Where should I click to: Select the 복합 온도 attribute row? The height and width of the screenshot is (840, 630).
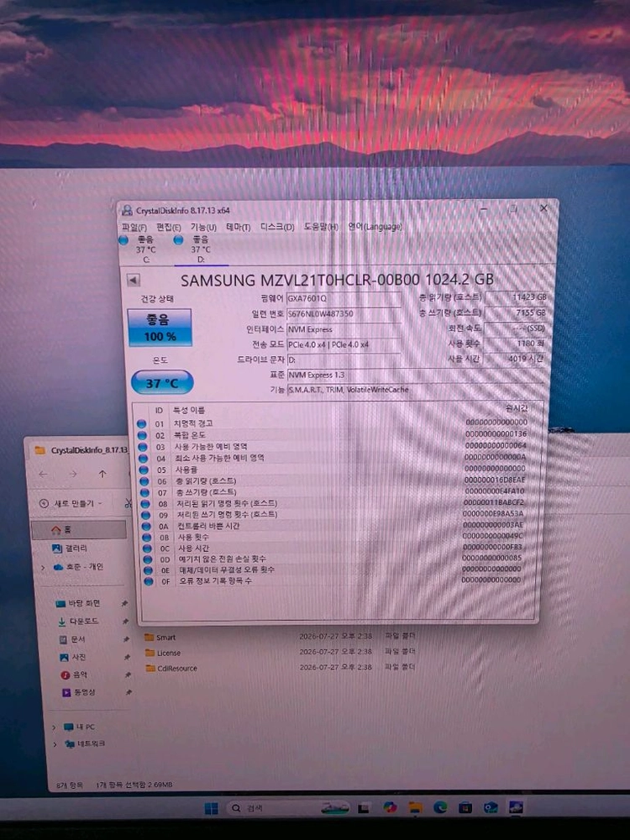tap(332, 434)
